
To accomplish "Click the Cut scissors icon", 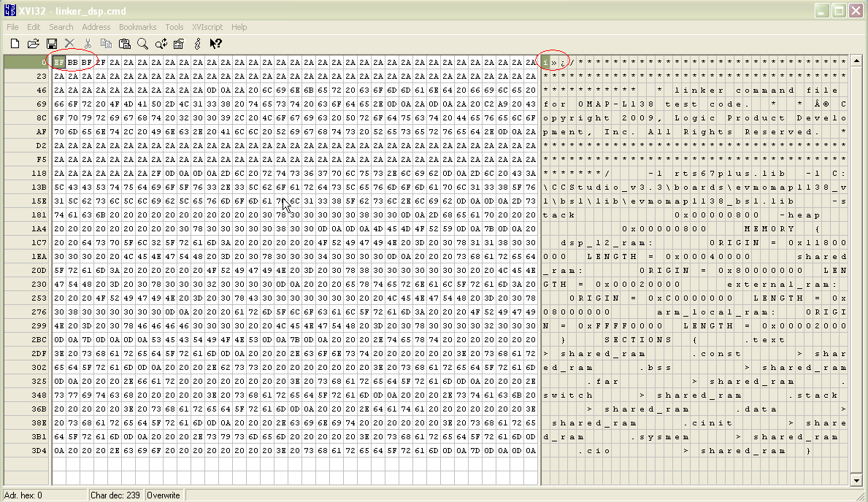I will [88, 44].
